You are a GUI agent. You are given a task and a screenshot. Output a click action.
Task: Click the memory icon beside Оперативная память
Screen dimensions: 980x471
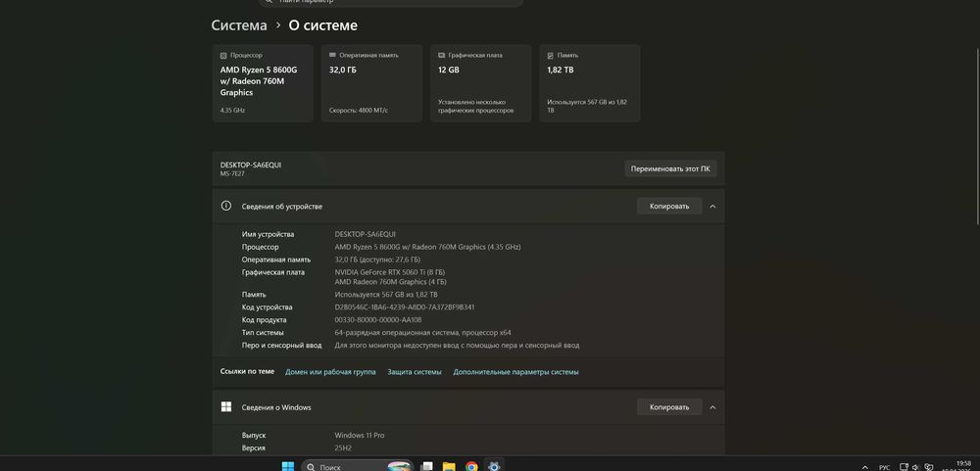click(x=332, y=55)
